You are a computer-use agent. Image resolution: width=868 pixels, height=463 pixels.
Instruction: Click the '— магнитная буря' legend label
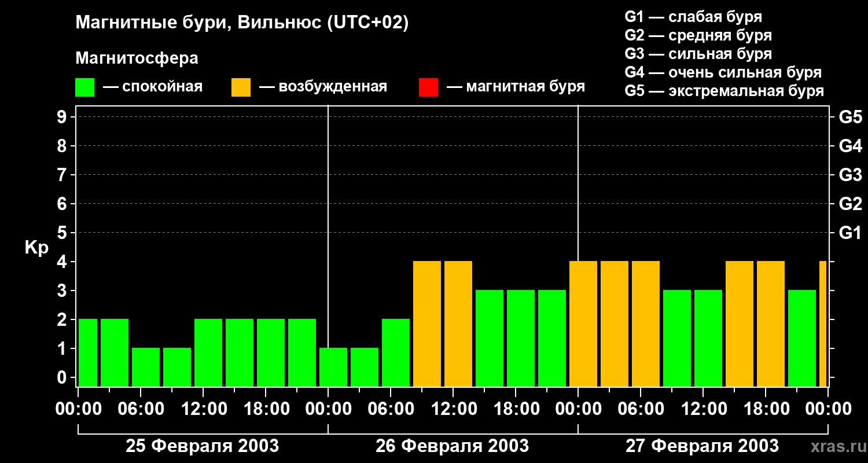pyautogui.click(x=516, y=87)
